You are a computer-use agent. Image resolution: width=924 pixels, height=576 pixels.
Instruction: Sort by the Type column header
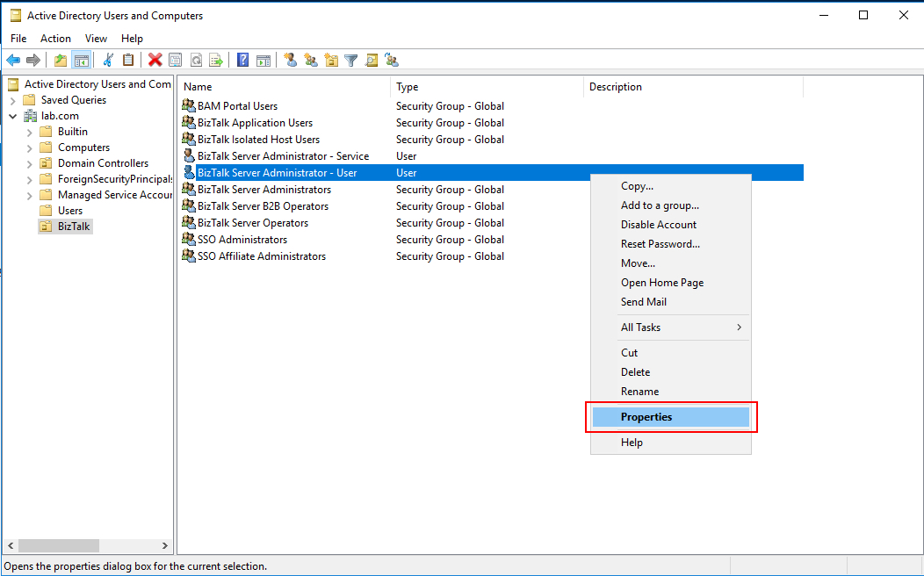pyautogui.click(x=487, y=87)
